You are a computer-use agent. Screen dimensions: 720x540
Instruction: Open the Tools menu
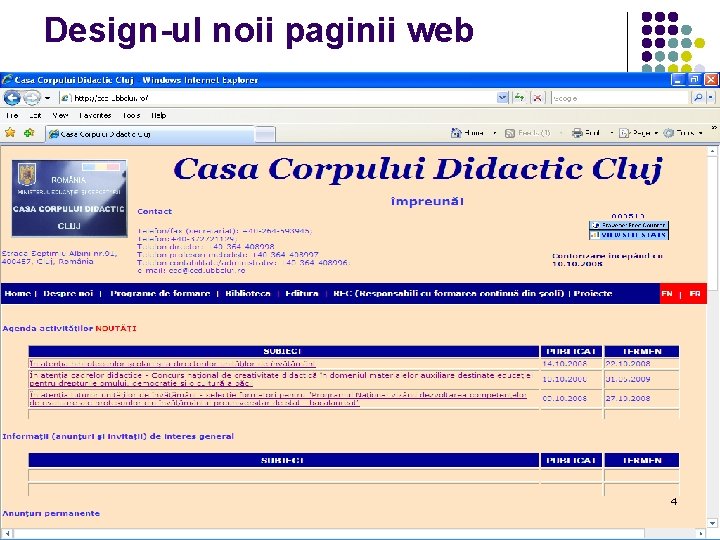click(131, 115)
